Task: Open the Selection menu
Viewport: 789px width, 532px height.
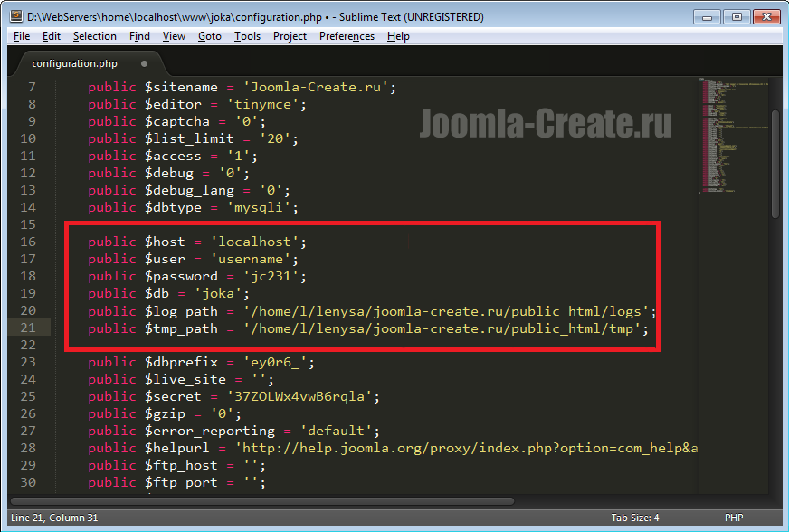Action: point(94,36)
